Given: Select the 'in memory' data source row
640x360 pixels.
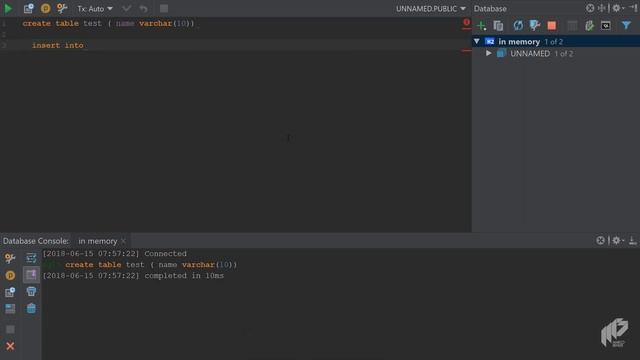Looking at the screenshot, I should point(556,41).
